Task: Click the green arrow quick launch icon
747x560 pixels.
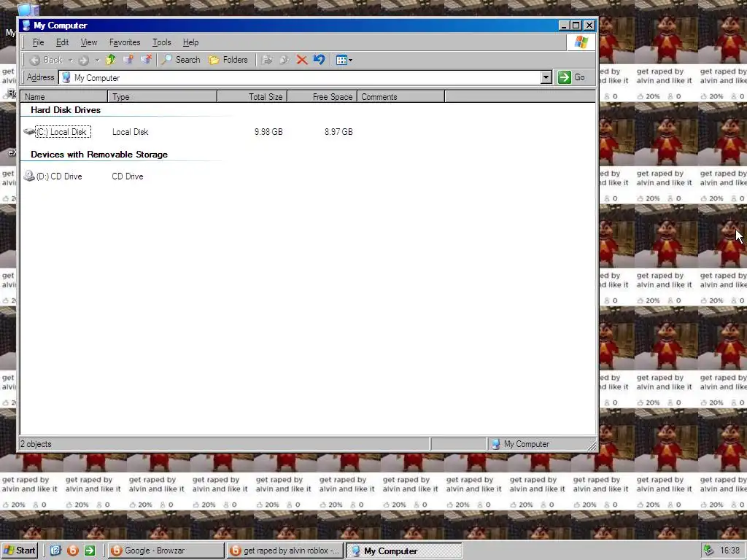Action: click(x=90, y=551)
